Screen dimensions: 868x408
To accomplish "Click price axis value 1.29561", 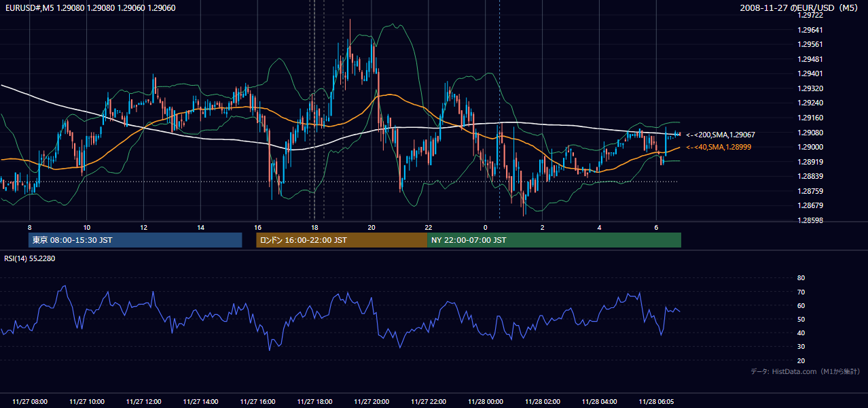I will (x=810, y=45).
